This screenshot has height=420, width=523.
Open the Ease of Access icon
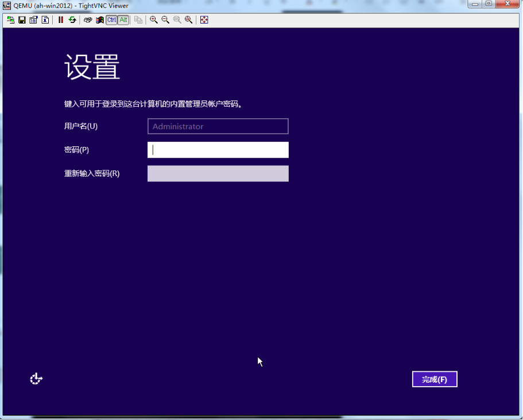click(36, 379)
